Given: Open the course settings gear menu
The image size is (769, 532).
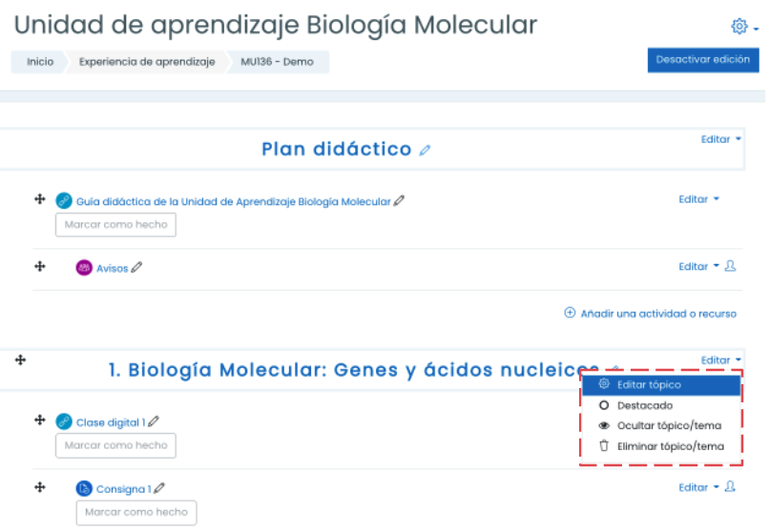Looking at the screenshot, I should (743, 27).
